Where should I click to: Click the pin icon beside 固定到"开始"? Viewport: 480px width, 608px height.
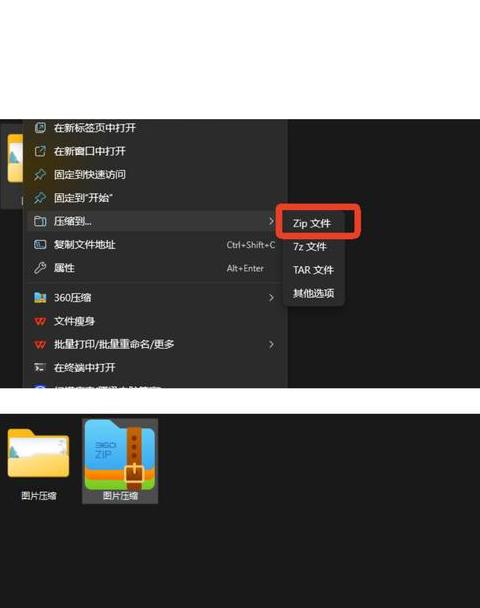pyautogui.click(x=40, y=198)
